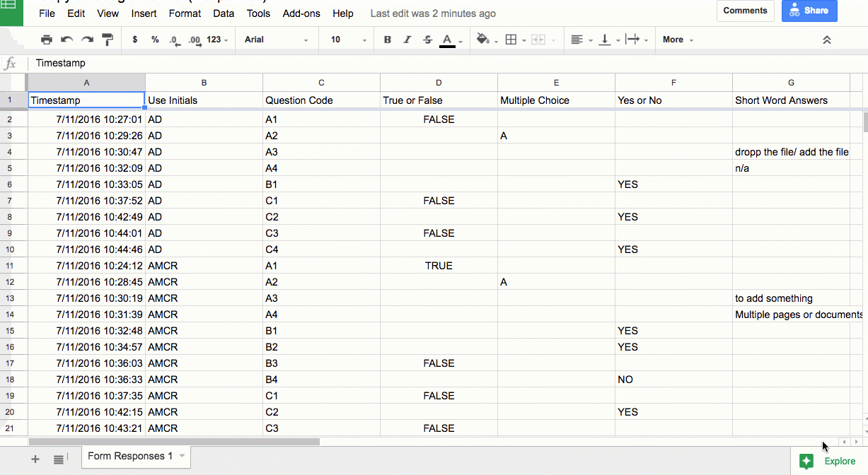The width and height of the screenshot is (868, 475).
Task: Open the font size dropdown
Action: pyautogui.click(x=347, y=40)
